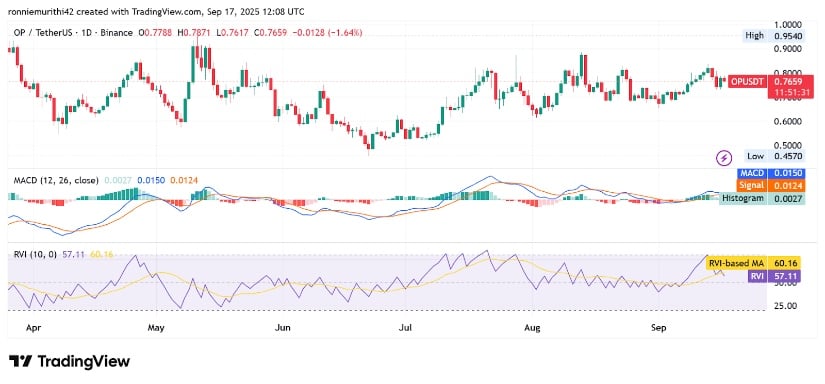
Task: Click the 0.0124 orange value in MACD legend
Action: (185, 180)
